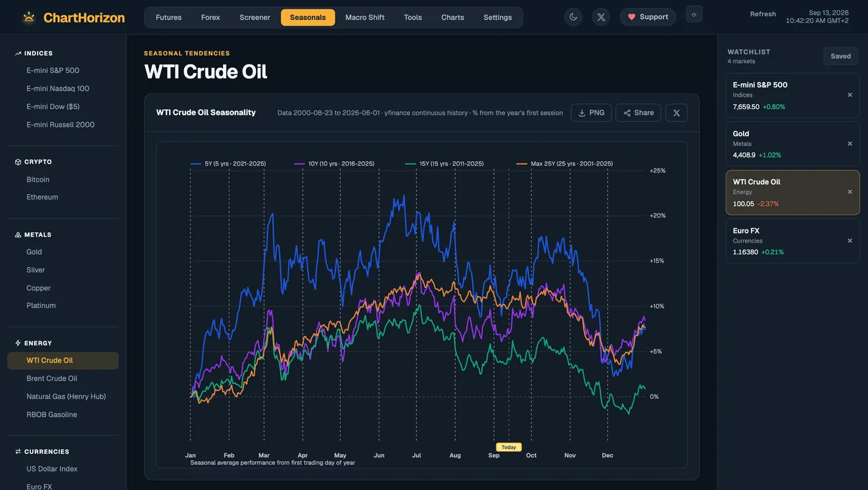Open Brent Crude Oil in the sidebar
The image size is (868, 490).
point(63,379)
